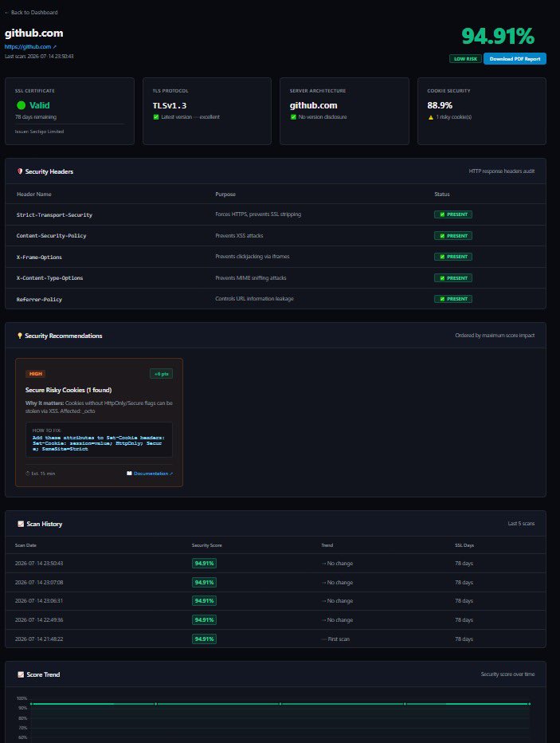The image size is (560, 743).
Task: Click the 88.9% cookie security value
Action: pyautogui.click(x=440, y=105)
